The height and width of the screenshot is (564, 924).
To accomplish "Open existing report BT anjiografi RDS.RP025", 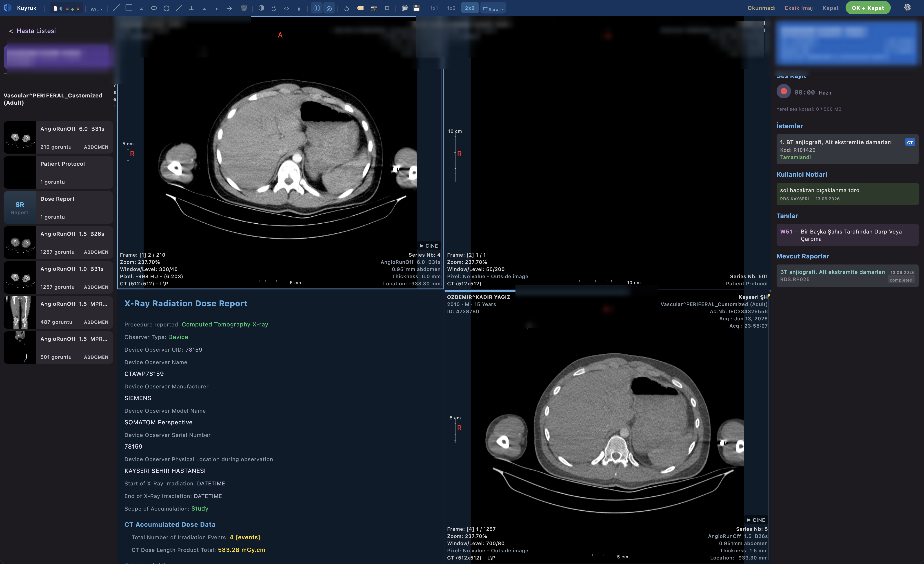I will click(847, 275).
